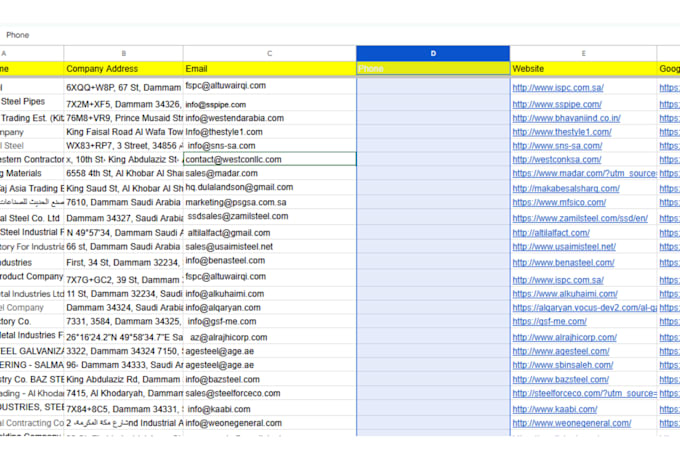Select the King Abdulaziz Rd, Dammam address
Viewport: 680px width, 459px height.
click(x=123, y=380)
